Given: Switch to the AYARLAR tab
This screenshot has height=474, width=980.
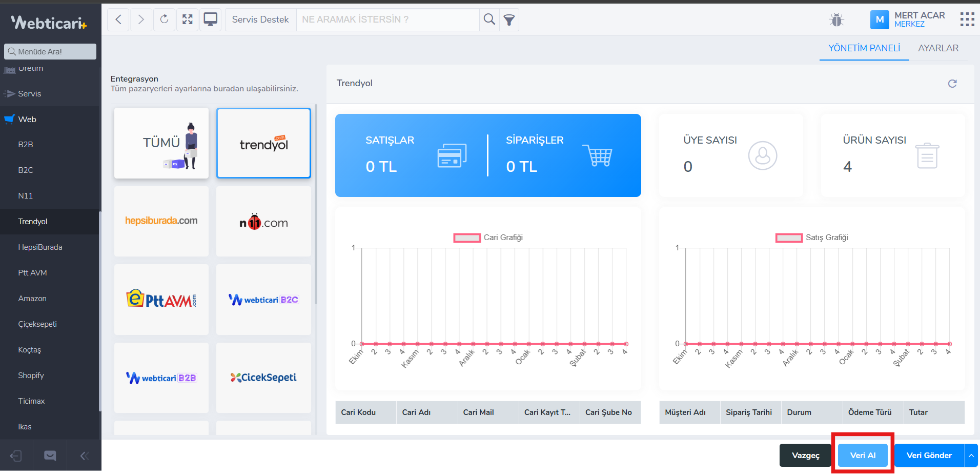Looking at the screenshot, I should click(938, 48).
